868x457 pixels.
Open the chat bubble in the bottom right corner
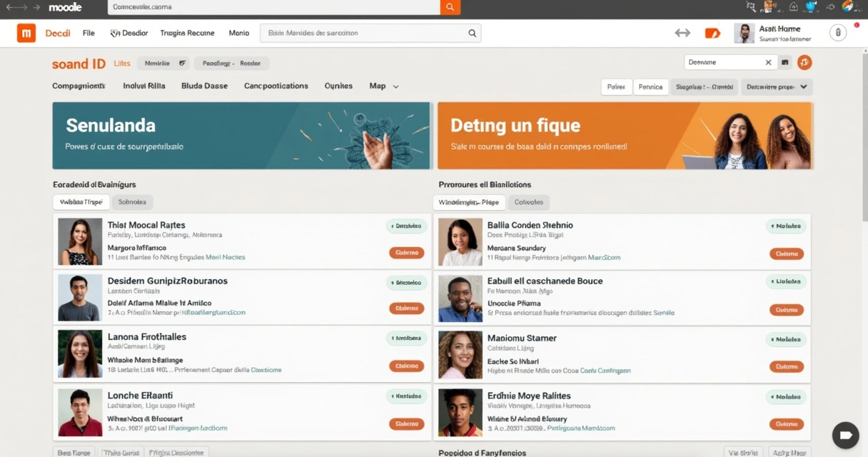[845, 435]
